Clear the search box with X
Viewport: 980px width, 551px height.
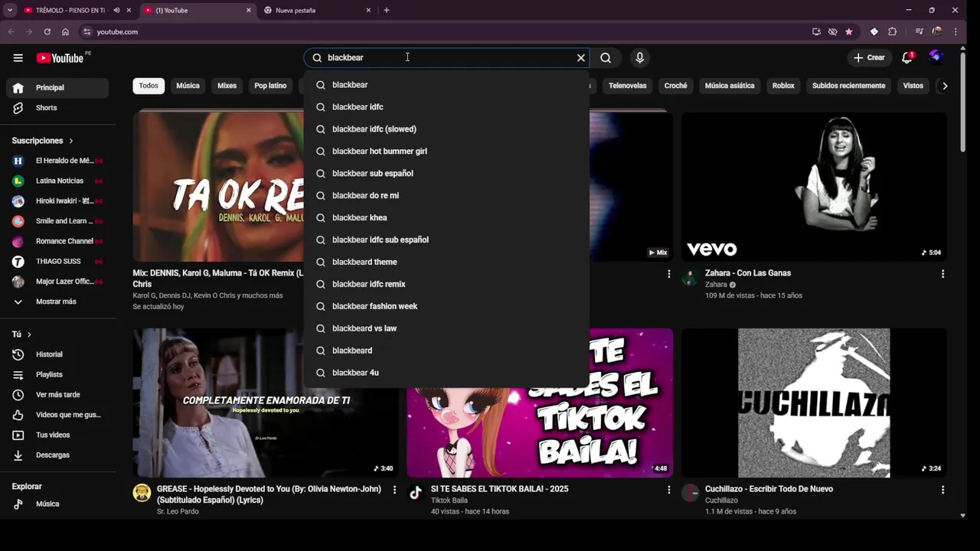pyautogui.click(x=581, y=57)
